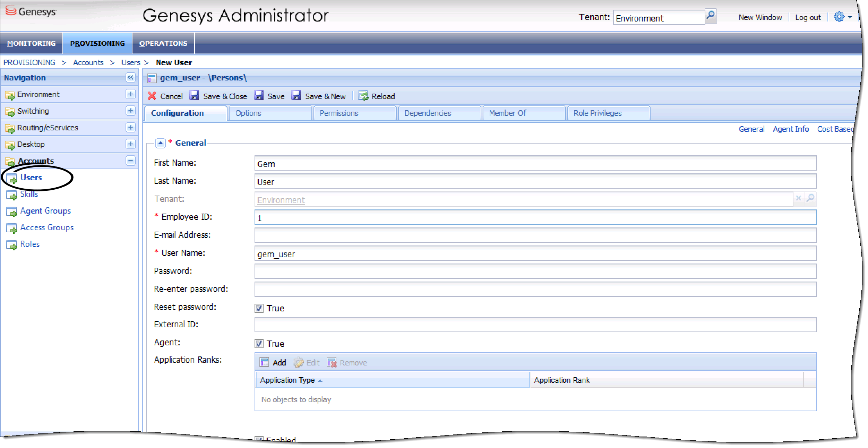Viewport: 868px width, 448px height.
Task: Collapse the Navigation panel with double-arrow
Action: (x=130, y=77)
